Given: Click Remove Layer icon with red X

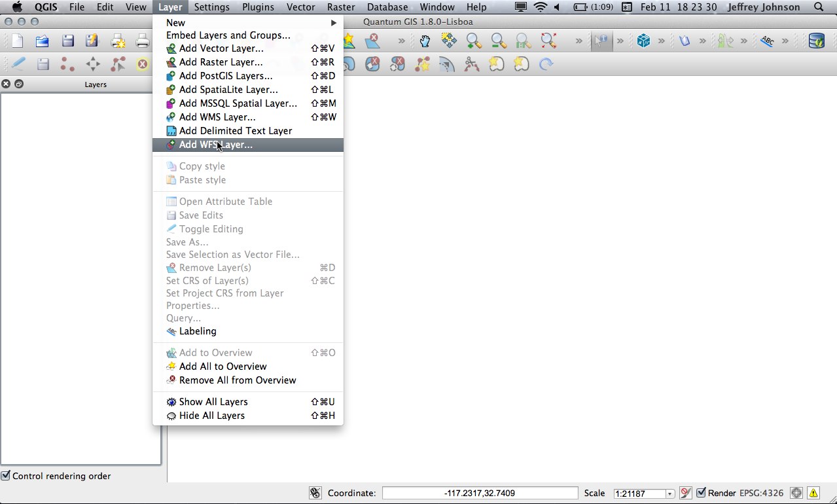Looking at the screenshot, I should (373, 41).
